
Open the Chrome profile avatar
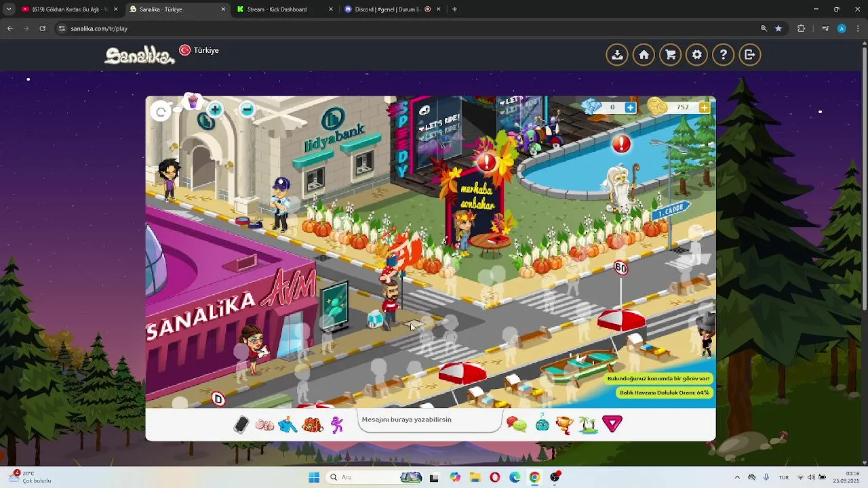tap(842, 28)
